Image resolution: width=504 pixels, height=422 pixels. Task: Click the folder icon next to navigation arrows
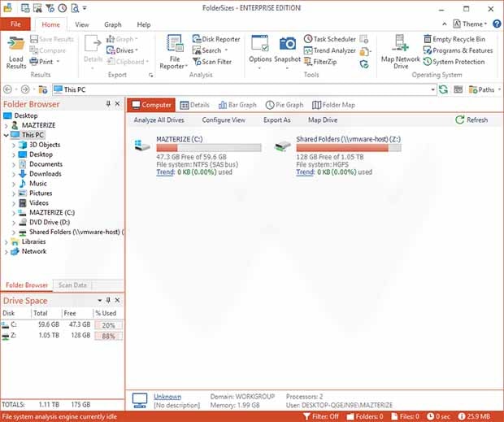pyautogui.click(x=43, y=89)
